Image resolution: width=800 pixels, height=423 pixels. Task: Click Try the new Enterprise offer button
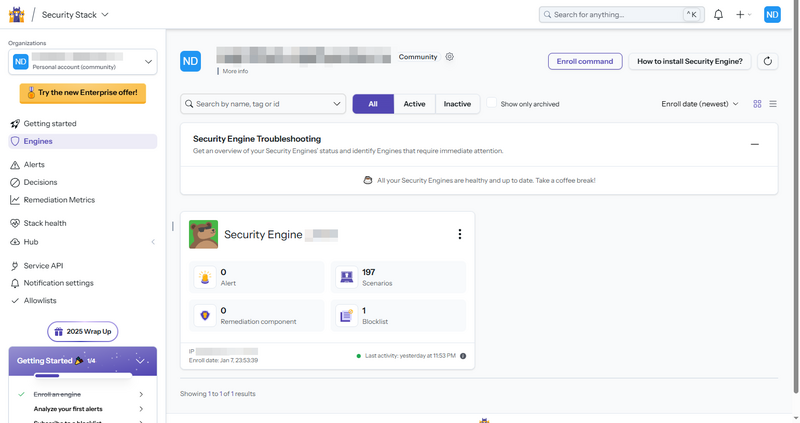tap(83, 93)
